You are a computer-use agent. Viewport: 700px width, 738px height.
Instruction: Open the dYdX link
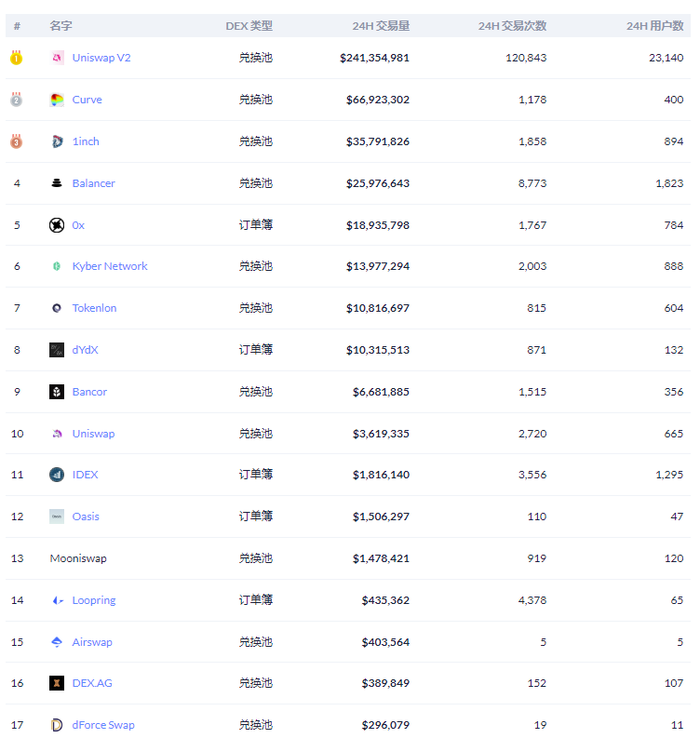click(x=86, y=350)
